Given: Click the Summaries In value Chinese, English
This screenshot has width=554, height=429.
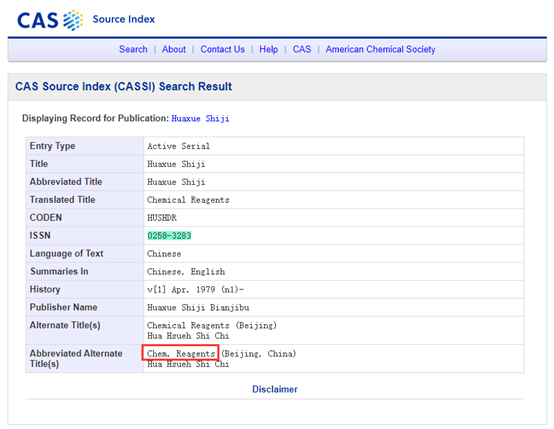Looking at the screenshot, I should [186, 271].
